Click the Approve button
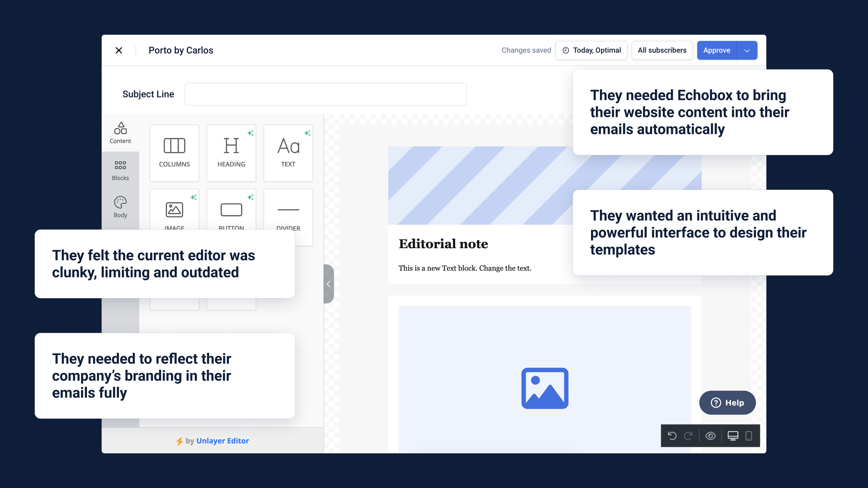 click(x=717, y=50)
